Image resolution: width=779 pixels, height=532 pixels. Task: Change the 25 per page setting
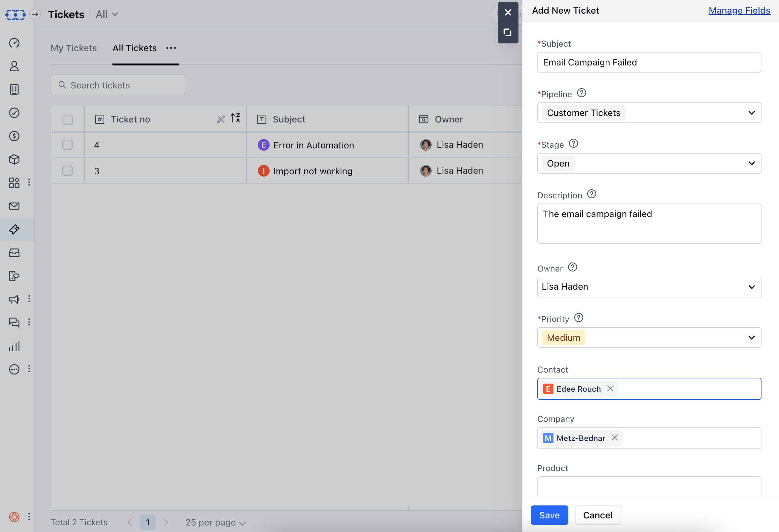click(215, 523)
